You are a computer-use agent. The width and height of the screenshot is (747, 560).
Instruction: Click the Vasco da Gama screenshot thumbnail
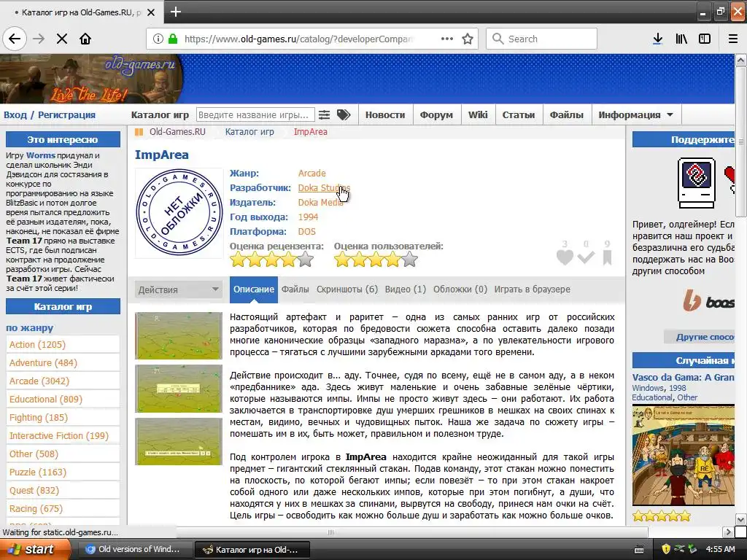point(683,455)
